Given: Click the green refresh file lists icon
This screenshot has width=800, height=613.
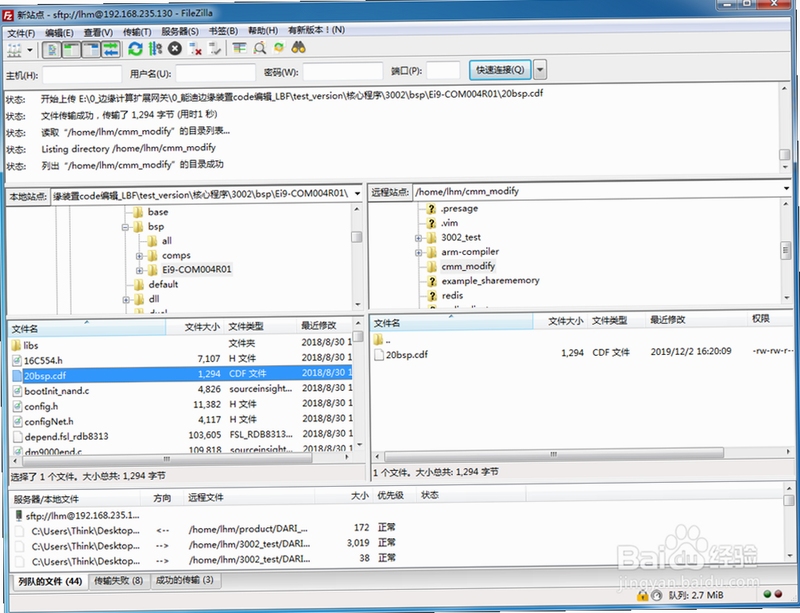Looking at the screenshot, I should click(135, 49).
